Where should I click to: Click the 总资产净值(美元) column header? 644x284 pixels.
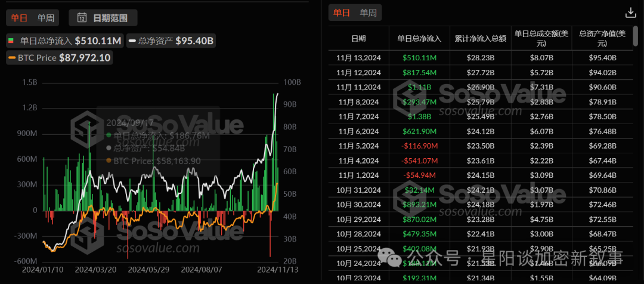coord(602,39)
